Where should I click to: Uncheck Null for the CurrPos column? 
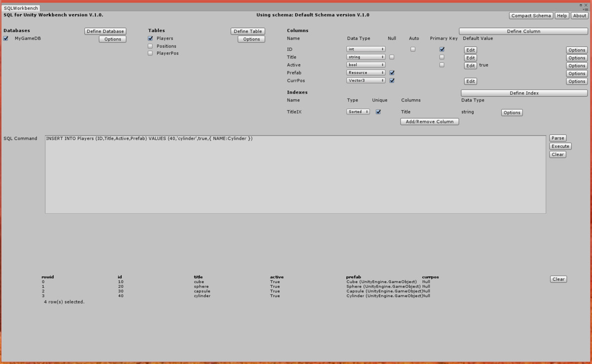click(x=392, y=80)
